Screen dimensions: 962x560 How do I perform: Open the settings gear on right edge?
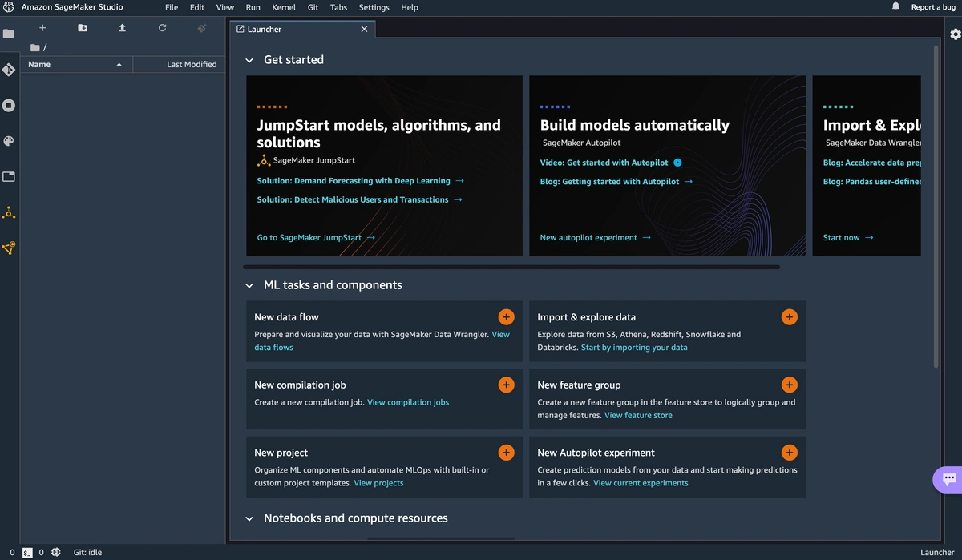pos(956,34)
